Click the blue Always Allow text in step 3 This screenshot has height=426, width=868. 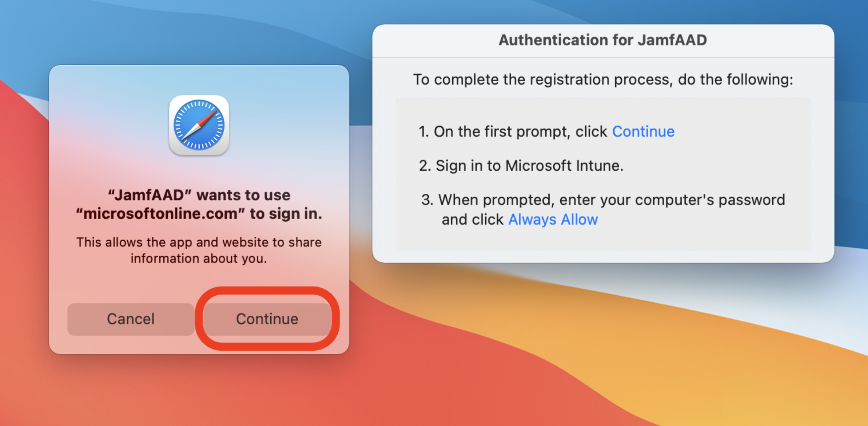point(553,220)
